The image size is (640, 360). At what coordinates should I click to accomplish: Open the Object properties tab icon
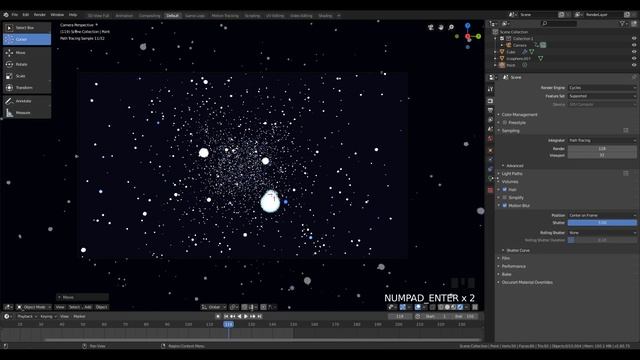491,151
